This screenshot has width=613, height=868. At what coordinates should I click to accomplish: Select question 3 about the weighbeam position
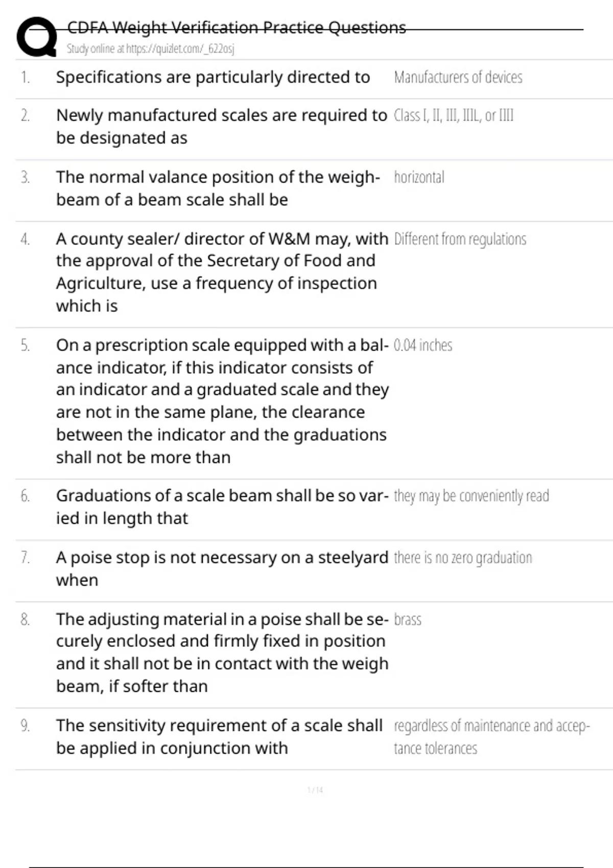coord(218,188)
